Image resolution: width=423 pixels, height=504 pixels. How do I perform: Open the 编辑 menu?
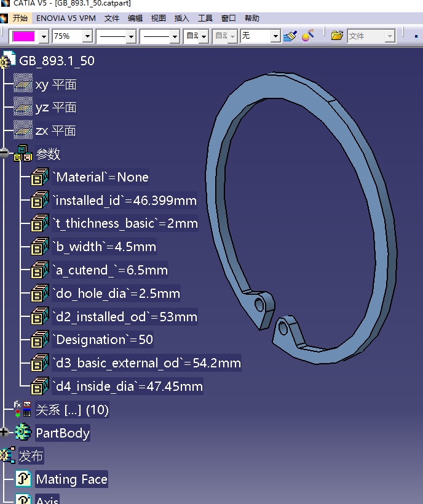pos(135,18)
